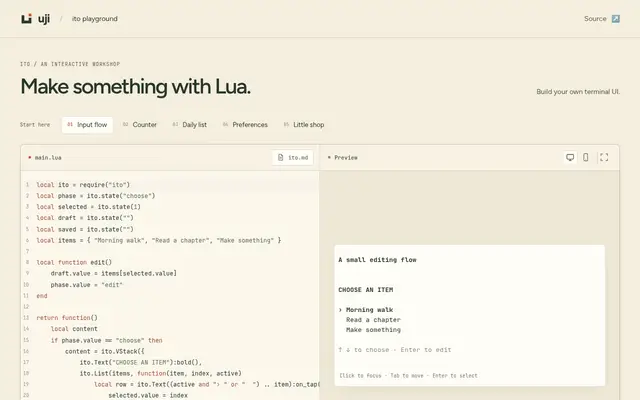
Task: Click code line defining local items table
Action: tap(159, 240)
